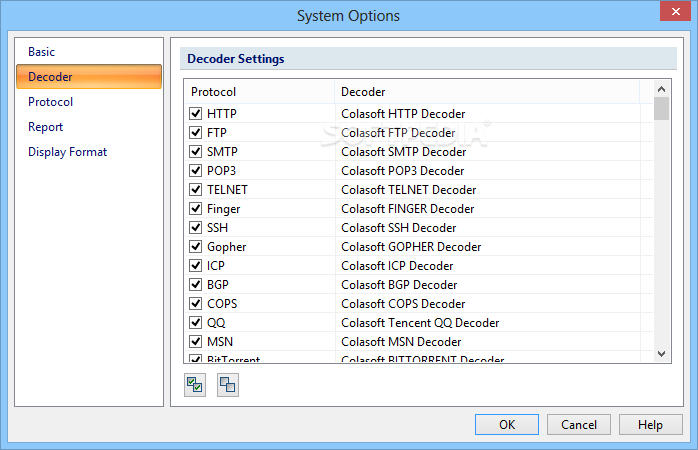This screenshot has height=450, width=698.
Task: Click the Gopher protocol name
Action: click(x=227, y=247)
